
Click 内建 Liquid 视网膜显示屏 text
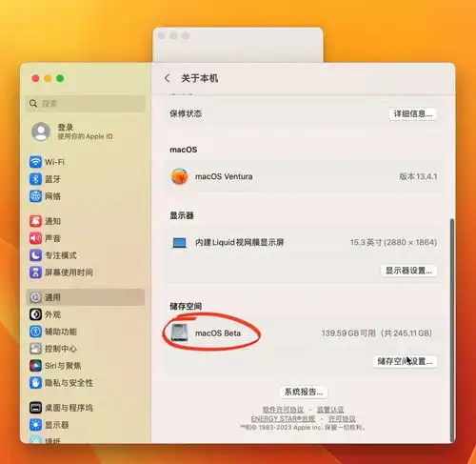tap(240, 243)
